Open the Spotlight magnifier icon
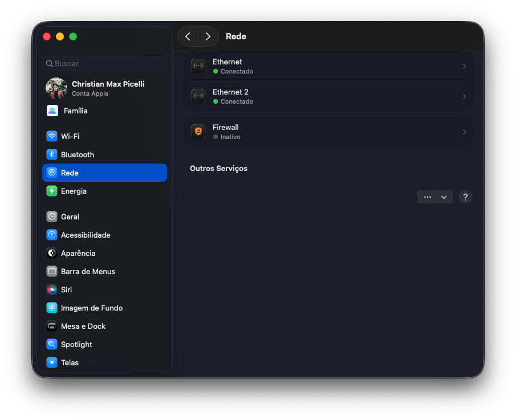This screenshot has height=420, width=516. 52,344
